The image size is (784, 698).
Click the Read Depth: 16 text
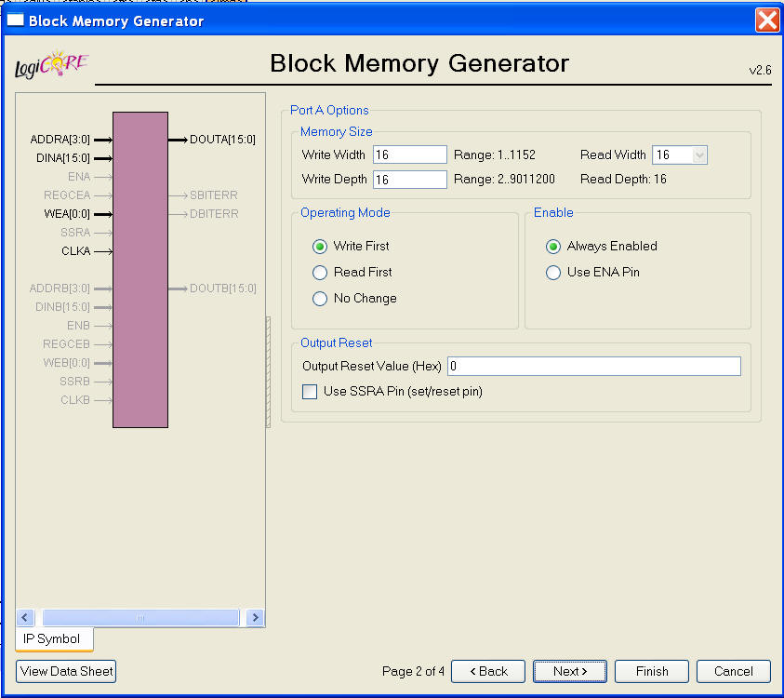coord(623,179)
